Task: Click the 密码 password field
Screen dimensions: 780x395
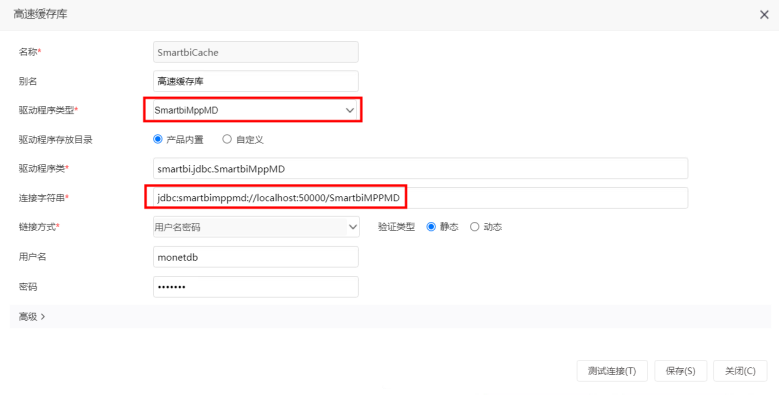Action: tap(256, 287)
